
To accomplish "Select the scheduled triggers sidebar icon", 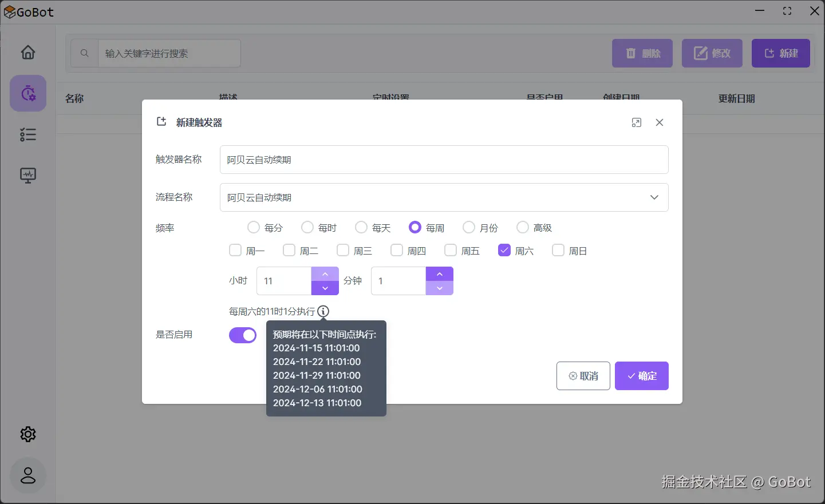I will (x=27, y=93).
